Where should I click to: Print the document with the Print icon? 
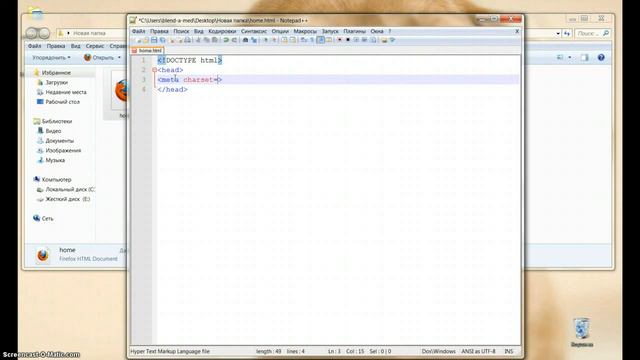click(x=187, y=40)
